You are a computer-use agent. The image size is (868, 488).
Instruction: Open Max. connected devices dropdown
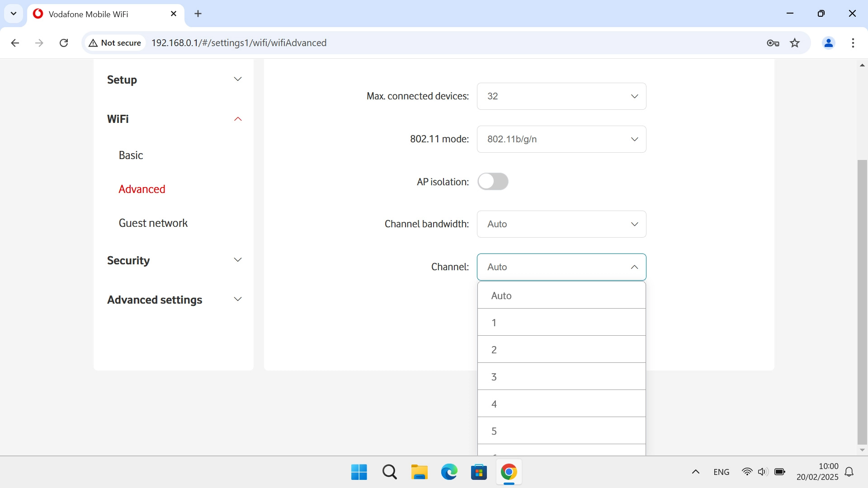(561, 96)
